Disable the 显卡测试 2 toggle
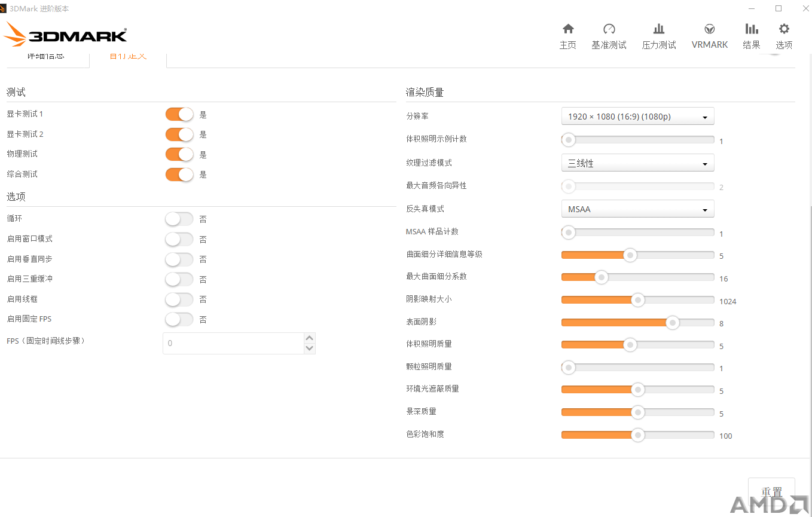Screen dimensions: 812x517 [179, 134]
